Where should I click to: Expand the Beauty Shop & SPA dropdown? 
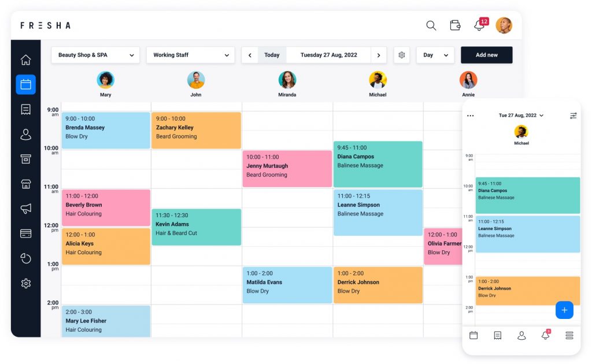click(95, 55)
